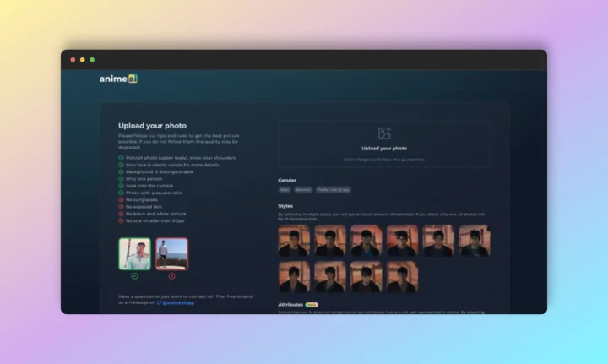
Task: Click 'Photo with a square ratio' guideline text
Action: pyautogui.click(x=154, y=193)
